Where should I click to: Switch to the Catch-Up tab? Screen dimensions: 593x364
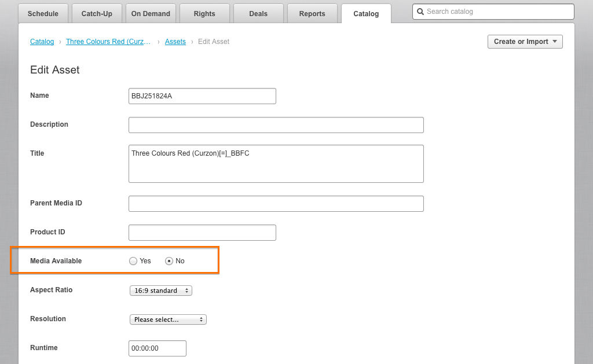click(x=97, y=14)
